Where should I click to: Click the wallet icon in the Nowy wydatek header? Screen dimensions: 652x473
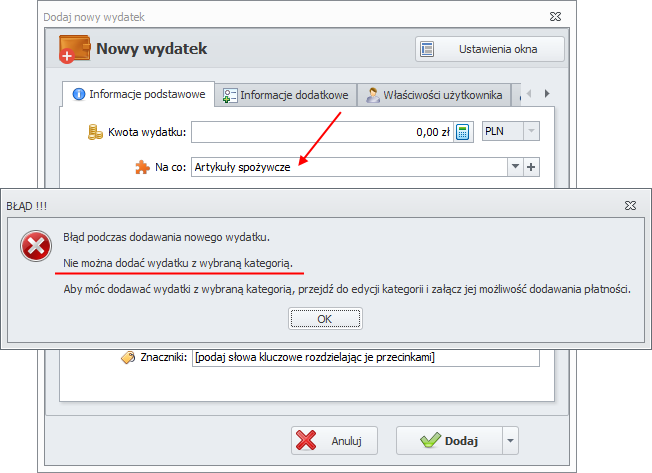[x=75, y=49]
